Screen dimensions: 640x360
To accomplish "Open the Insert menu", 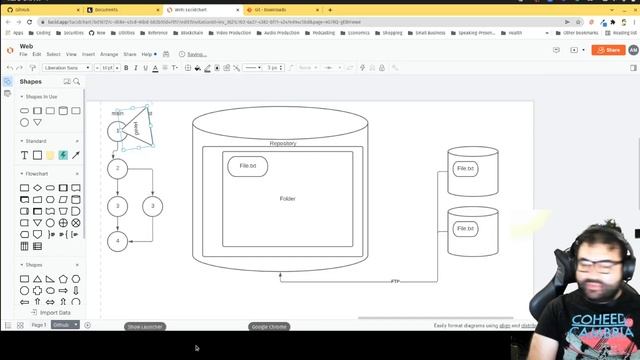I will 88,54.
